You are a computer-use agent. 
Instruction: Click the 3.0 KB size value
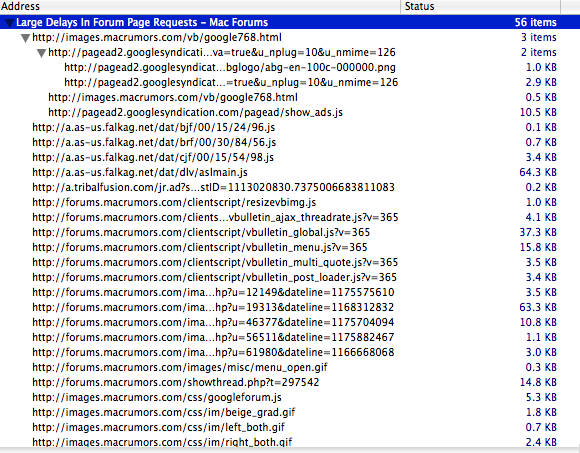(541, 352)
